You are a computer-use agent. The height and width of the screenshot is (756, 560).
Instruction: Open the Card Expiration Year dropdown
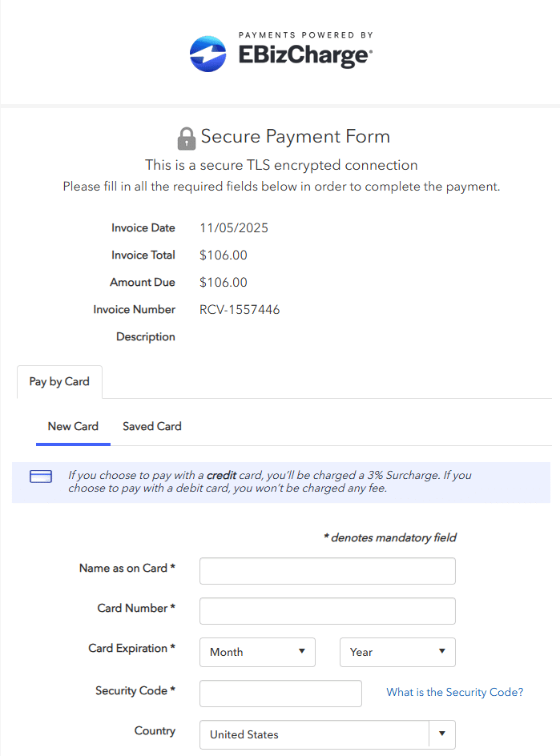click(x=397, y=652)
